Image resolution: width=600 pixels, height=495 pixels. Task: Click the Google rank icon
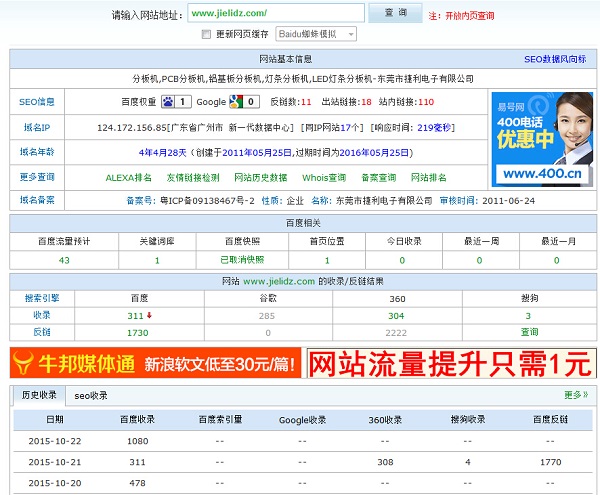(237, 102)
